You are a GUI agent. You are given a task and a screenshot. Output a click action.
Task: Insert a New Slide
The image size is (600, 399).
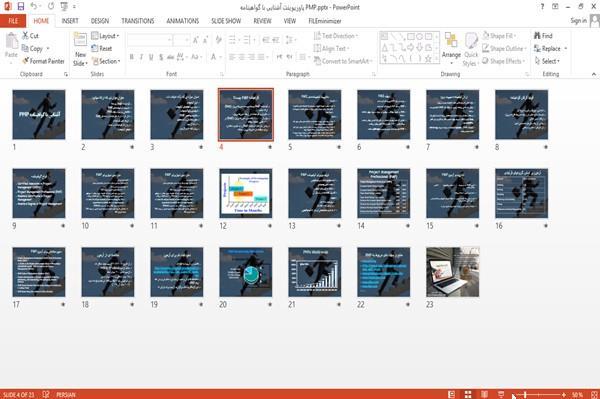point(80,49)
